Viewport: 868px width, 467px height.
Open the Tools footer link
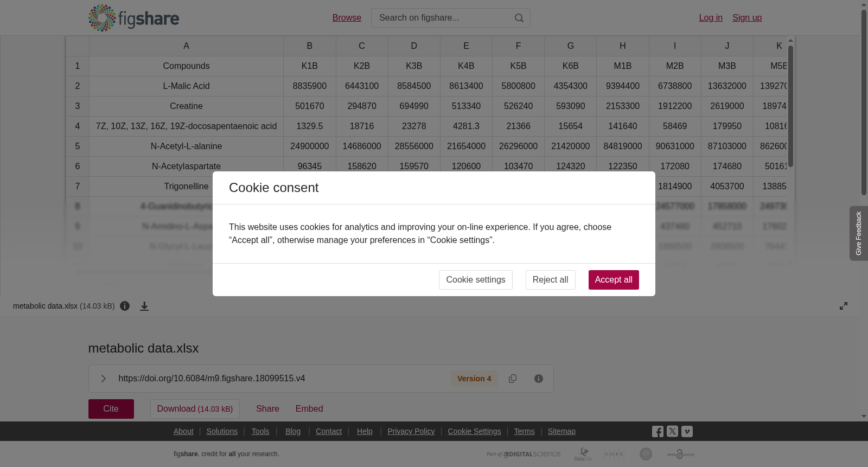[x=260, y=431]
